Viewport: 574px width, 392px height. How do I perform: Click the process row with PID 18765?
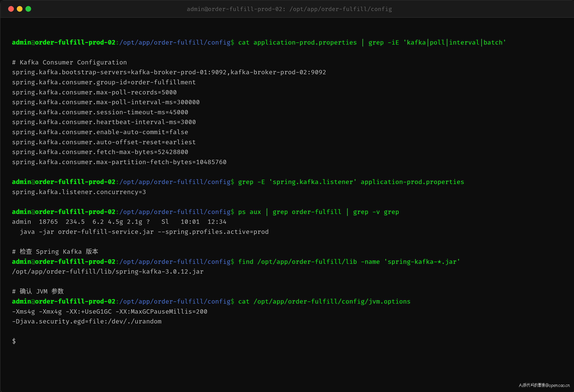coord(119,222)
